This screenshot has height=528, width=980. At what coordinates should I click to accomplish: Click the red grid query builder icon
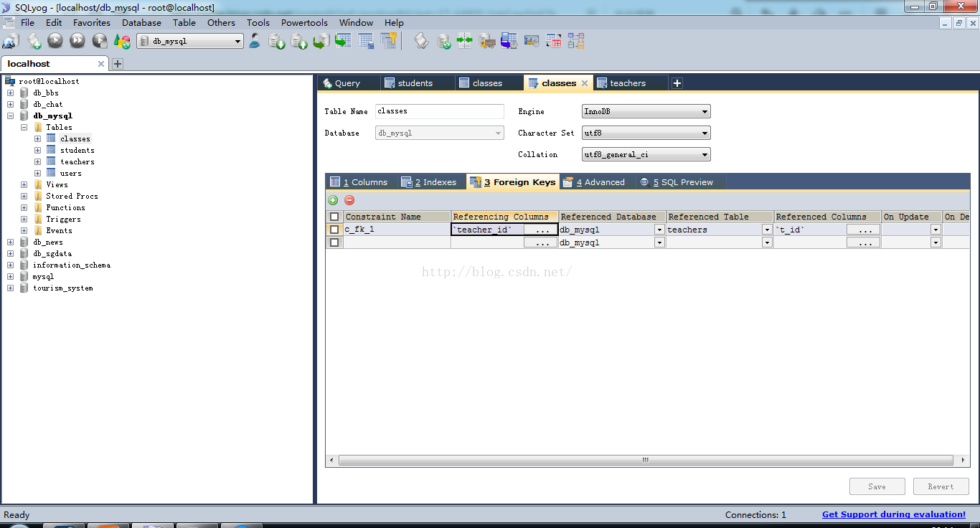coord(554,41)
